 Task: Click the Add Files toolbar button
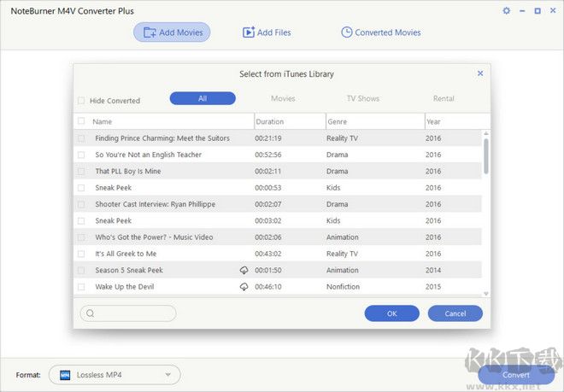click(267, 32)
